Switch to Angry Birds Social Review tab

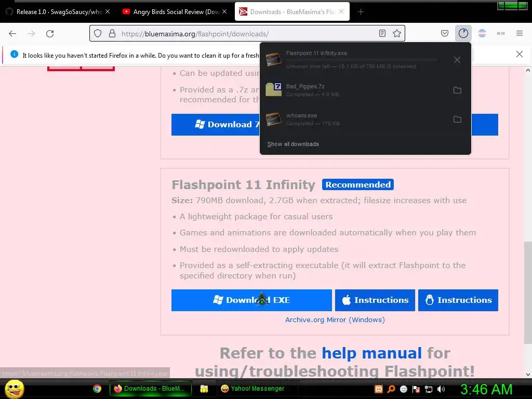pyautogui.click(x=175, y=12)
